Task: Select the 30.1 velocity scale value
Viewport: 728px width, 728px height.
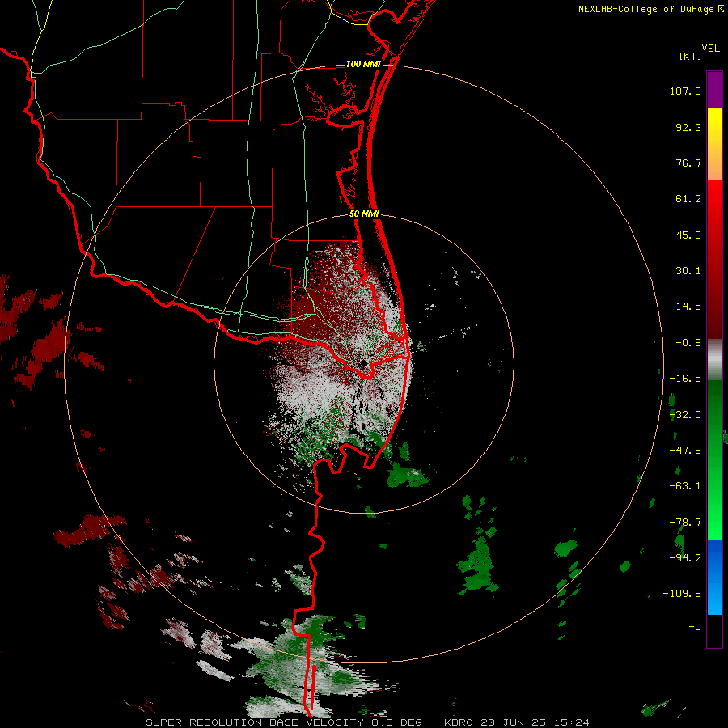Action: (x=688, y=271)
